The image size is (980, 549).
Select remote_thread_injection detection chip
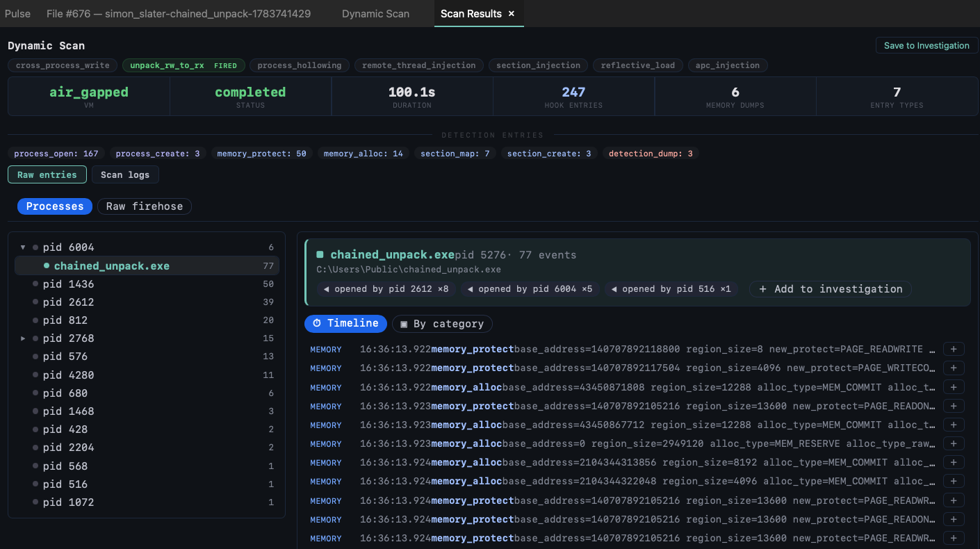coord(419,65)
